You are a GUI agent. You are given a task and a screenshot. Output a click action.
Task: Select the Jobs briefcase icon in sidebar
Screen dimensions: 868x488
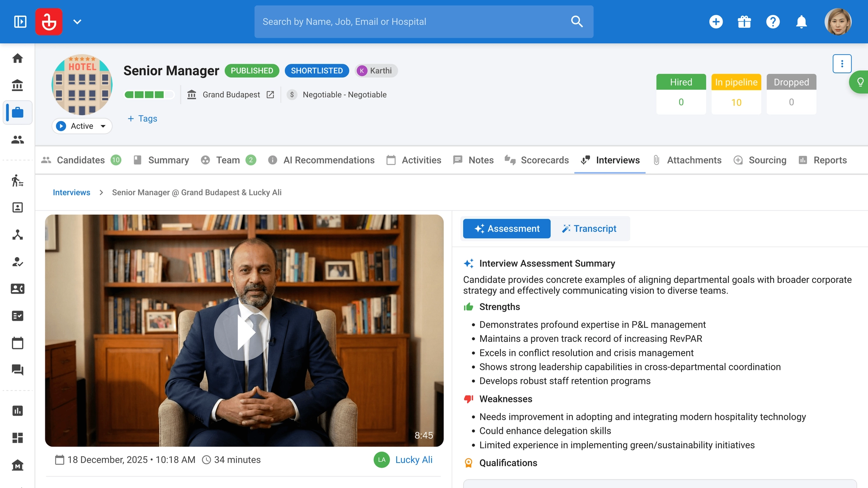click(x=17, y=112)
